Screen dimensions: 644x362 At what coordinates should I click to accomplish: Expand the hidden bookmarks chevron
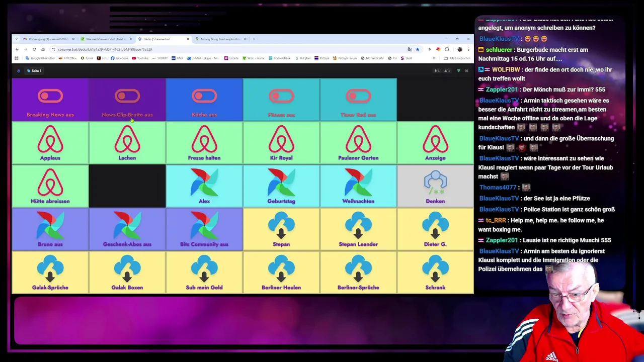point(434,58)
